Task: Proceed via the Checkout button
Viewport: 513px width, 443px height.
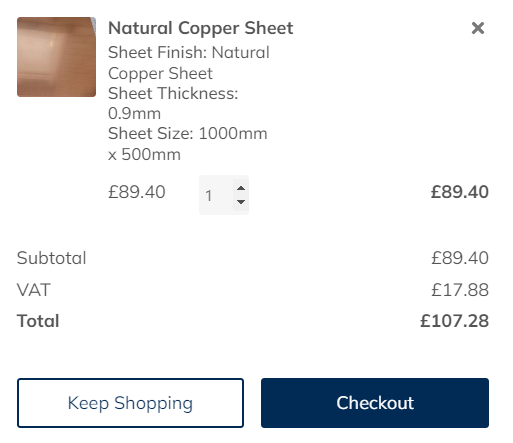Action: (375, 403)
